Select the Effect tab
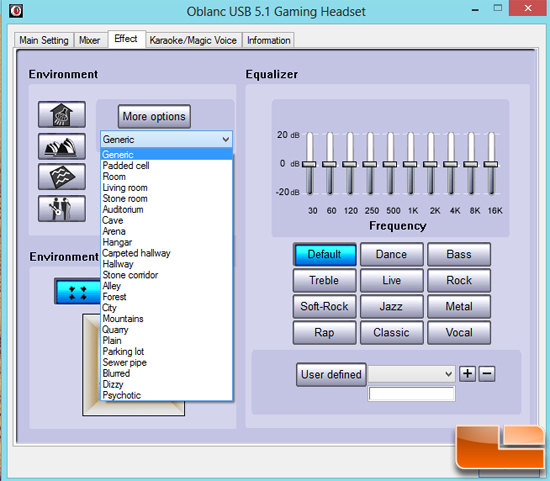Image resolution: width=550 pixels, height=481 pixels. [126, 39]
